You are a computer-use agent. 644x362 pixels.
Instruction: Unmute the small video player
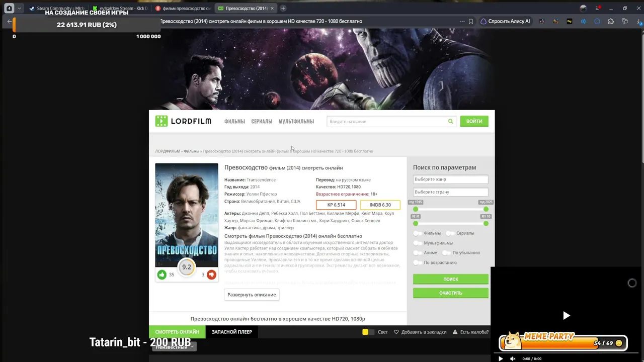coord(513,358)
